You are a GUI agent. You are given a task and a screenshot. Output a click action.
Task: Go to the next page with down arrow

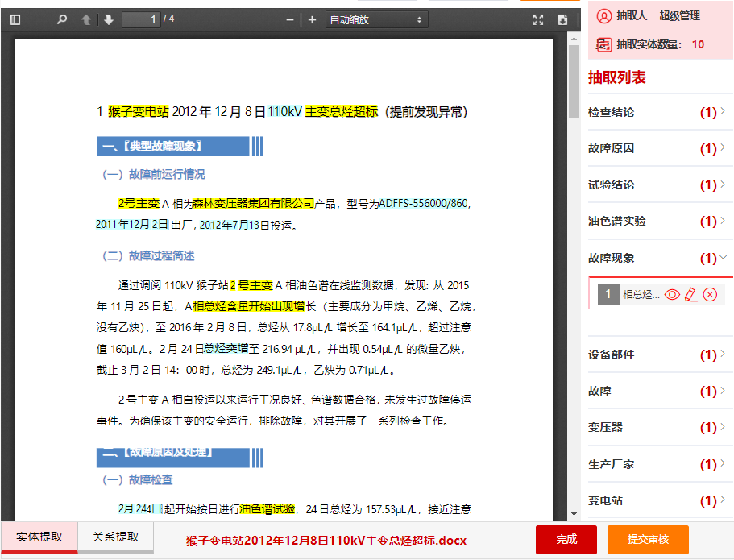(108, 19)
